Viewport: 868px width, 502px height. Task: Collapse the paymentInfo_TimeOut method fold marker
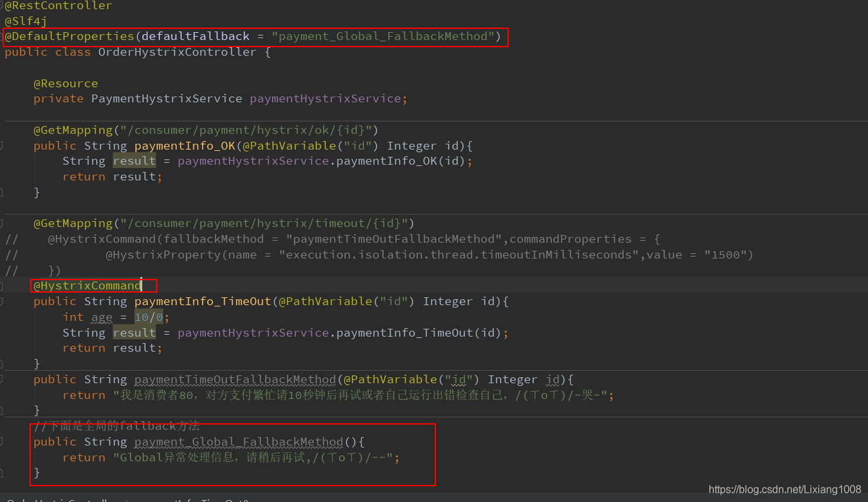click(x=2, y=301)
